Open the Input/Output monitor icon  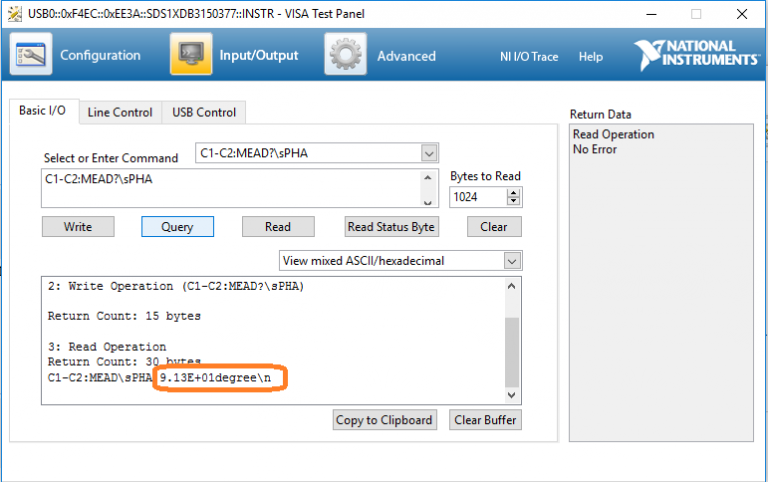(190, 55)
